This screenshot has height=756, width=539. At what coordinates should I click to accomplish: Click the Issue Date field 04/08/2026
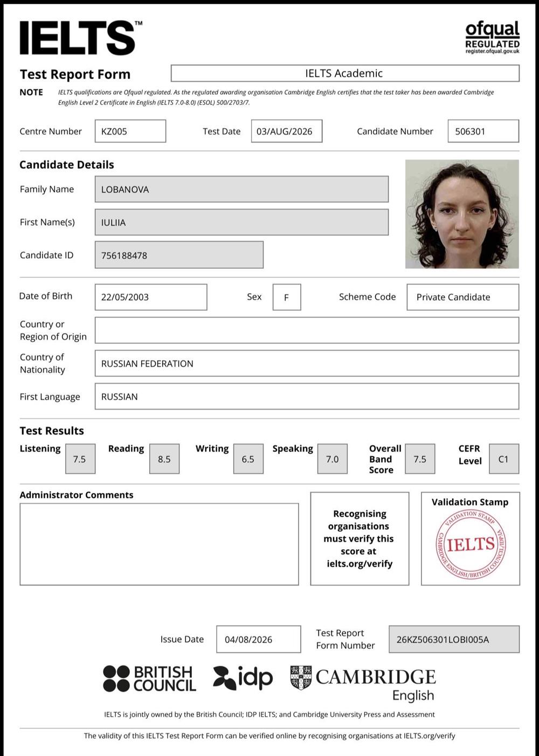point(259,639)
